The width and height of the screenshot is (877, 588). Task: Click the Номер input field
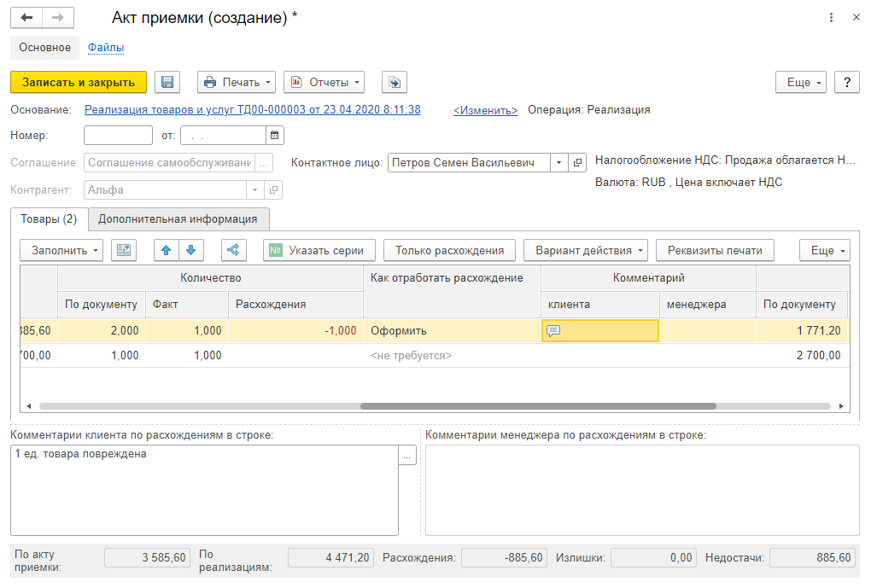pyautogui.click(x=118, y=135)
